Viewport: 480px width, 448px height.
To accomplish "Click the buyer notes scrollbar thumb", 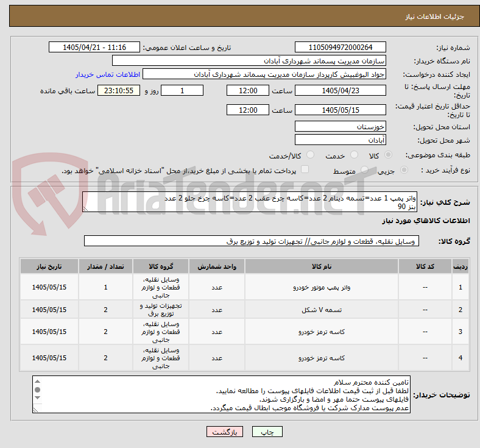I will [x=37, y=389].
